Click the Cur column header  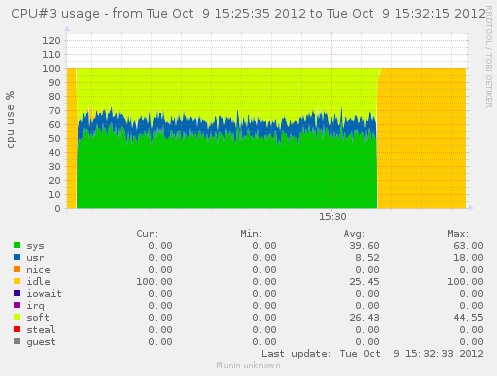(147, 234)
